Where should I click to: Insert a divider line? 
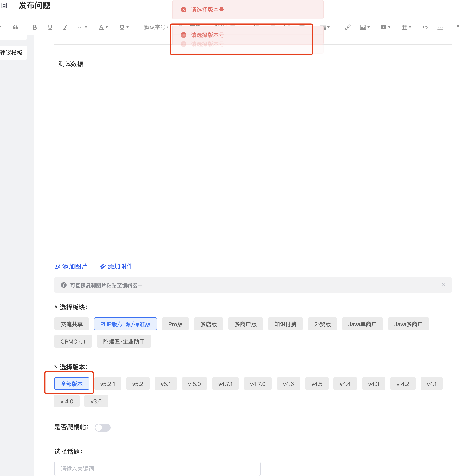tap(440, 27)
